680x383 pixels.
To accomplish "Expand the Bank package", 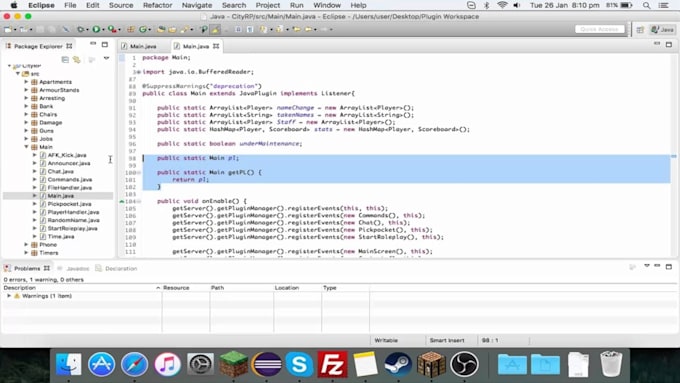I will pyautogui.click(x=26, y=106).
